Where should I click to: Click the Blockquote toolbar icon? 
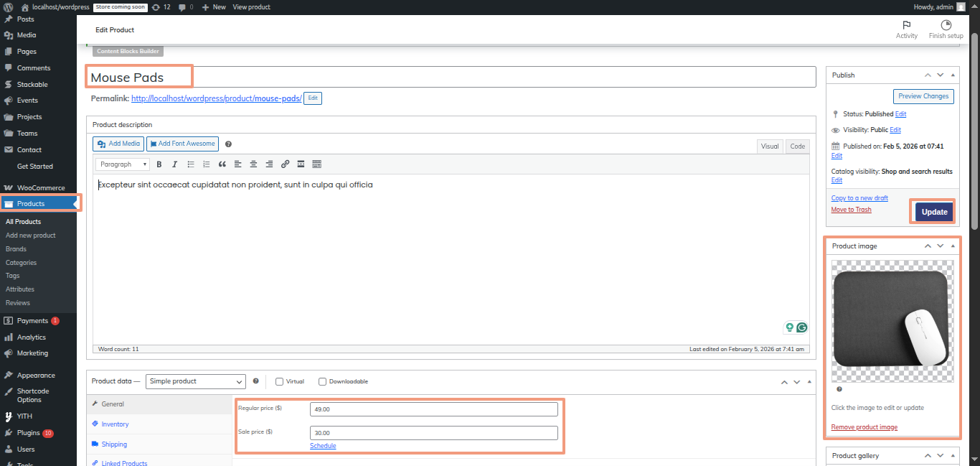click(x=222, y=164)
